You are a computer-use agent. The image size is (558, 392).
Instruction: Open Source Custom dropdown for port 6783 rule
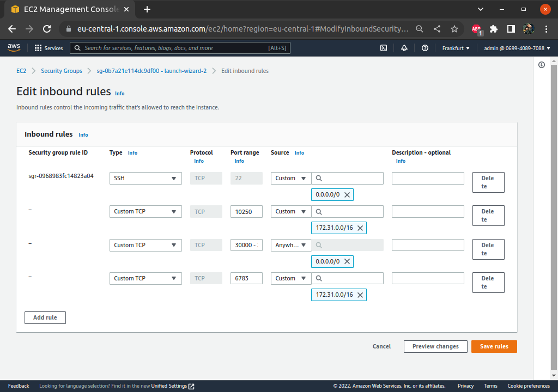click(291, 278)
